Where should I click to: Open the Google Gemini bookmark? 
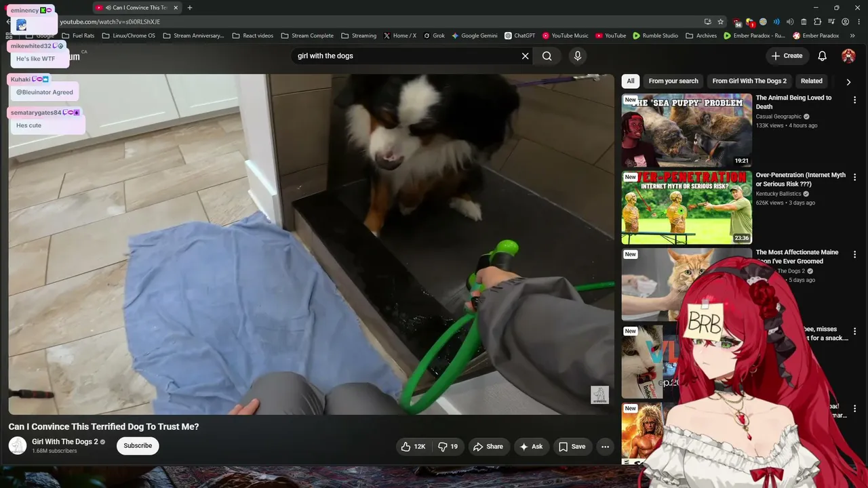(x=475, y=36)
